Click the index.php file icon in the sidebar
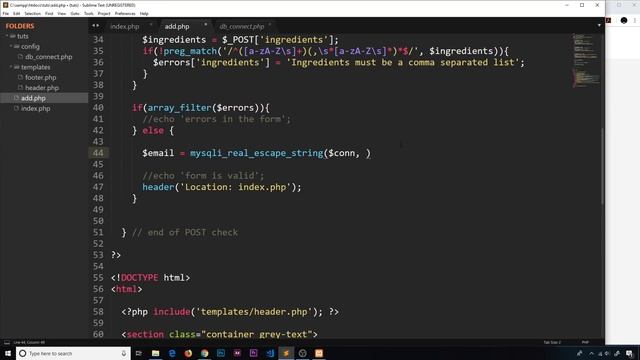The height and width of the screenshot is (360, 640). click(x=16, y=108)
